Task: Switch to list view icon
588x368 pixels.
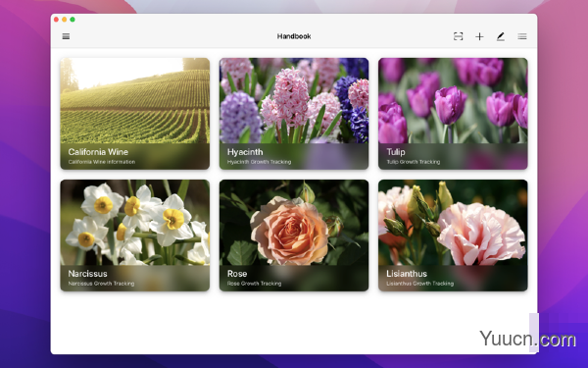Action: tap(522, 36)
